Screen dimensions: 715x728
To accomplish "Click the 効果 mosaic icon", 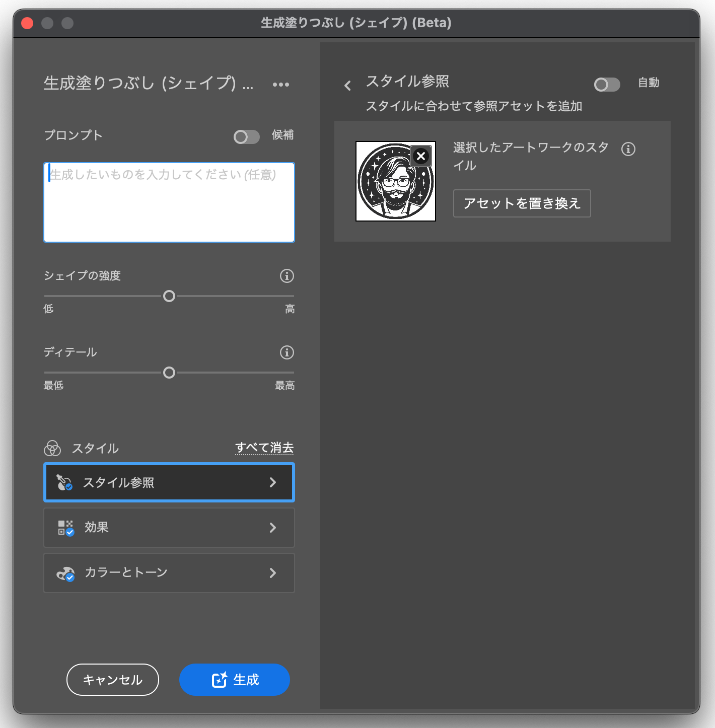I will click(x=66, y=527).
